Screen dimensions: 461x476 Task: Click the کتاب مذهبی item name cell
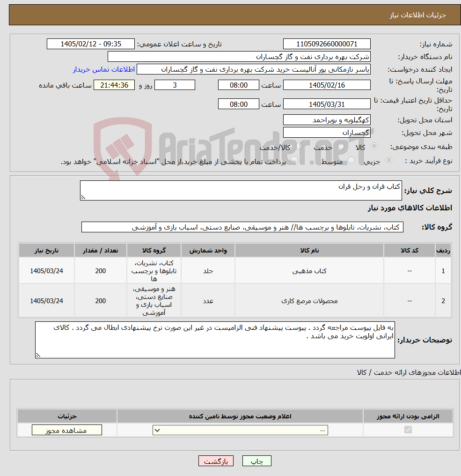[x=309, y=271]
